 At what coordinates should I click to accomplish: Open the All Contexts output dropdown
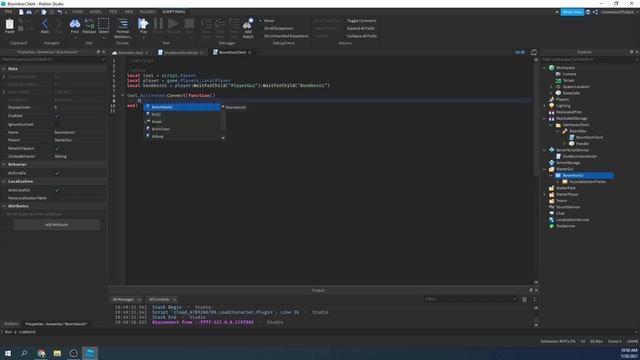(x=162, y=299)
